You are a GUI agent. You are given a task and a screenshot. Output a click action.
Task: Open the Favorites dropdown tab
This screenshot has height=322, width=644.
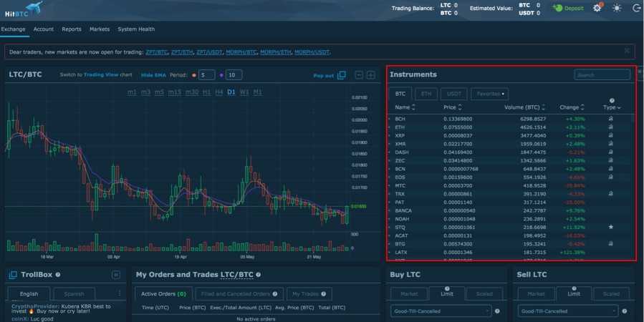(489, 94)
